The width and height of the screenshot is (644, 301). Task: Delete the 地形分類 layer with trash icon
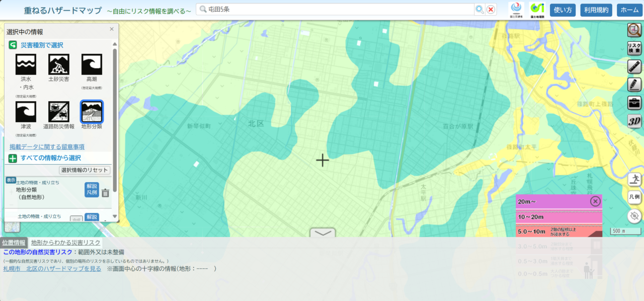click(x=106, y=193)
